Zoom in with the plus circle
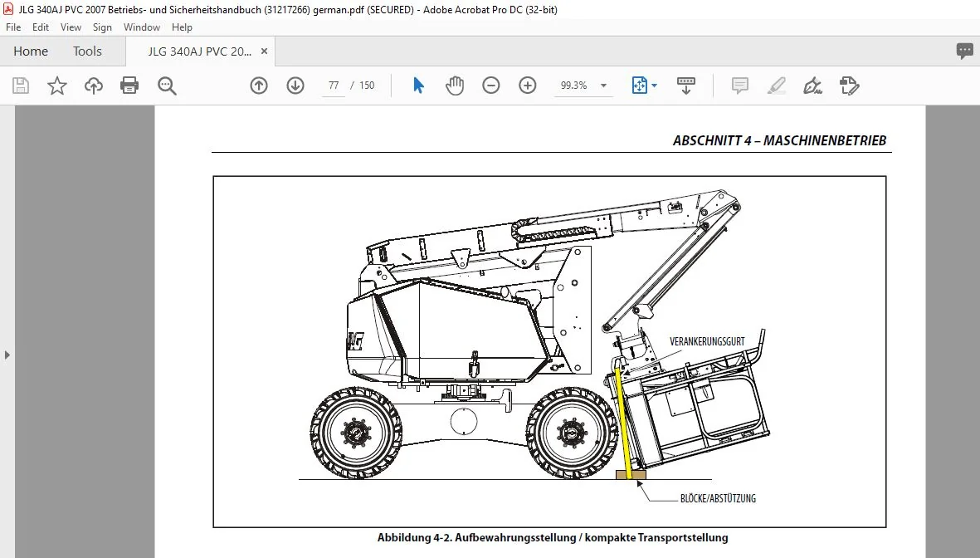Screen dimensions: 980x558 [x=528, y=86]
